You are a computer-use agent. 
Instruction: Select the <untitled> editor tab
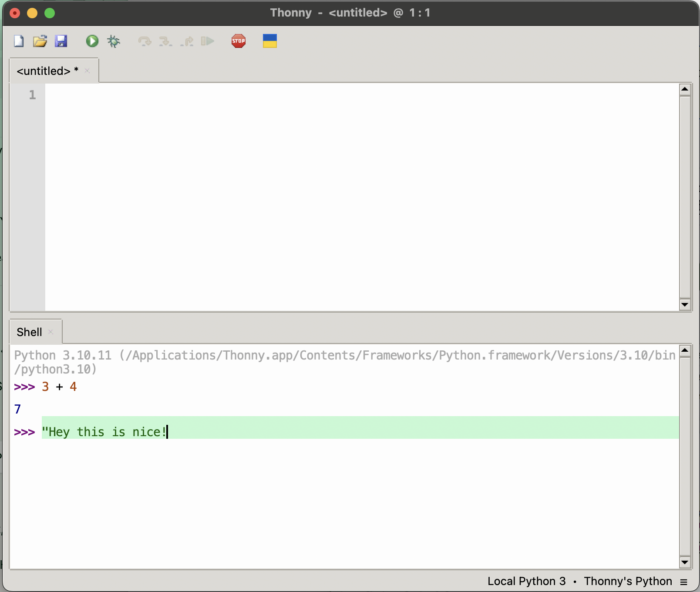tap(44, 71)
